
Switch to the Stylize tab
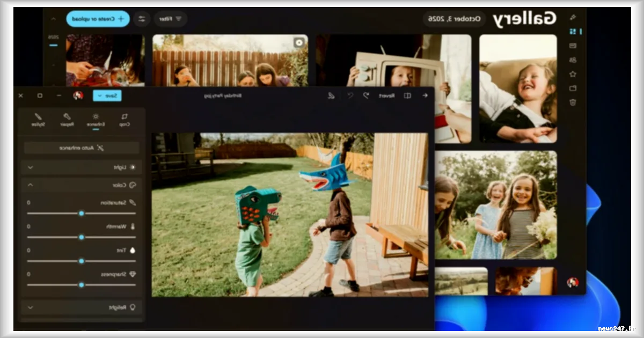(38, 120)
